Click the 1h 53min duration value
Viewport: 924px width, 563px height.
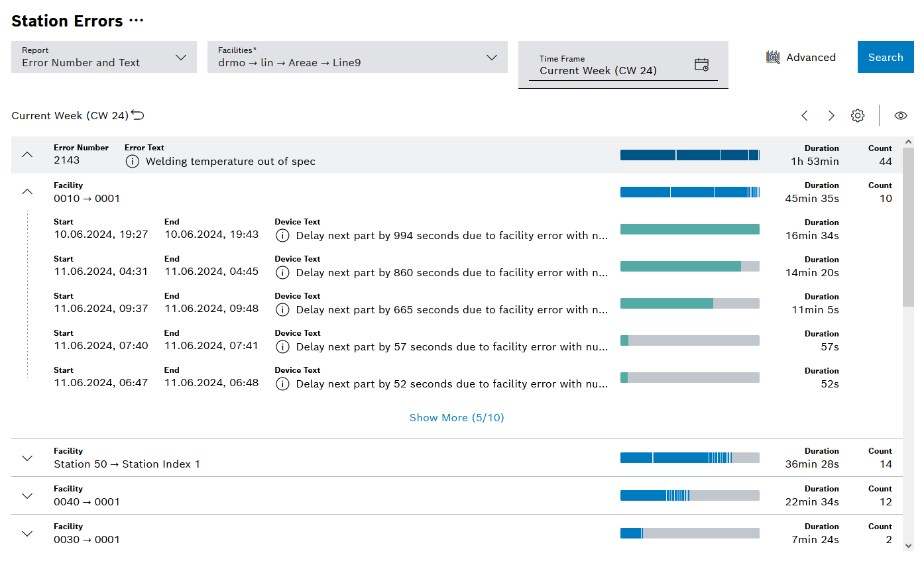(x=815, y=162)
